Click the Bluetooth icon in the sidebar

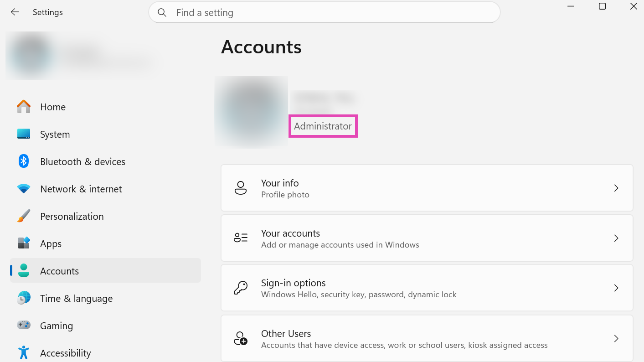24,161
